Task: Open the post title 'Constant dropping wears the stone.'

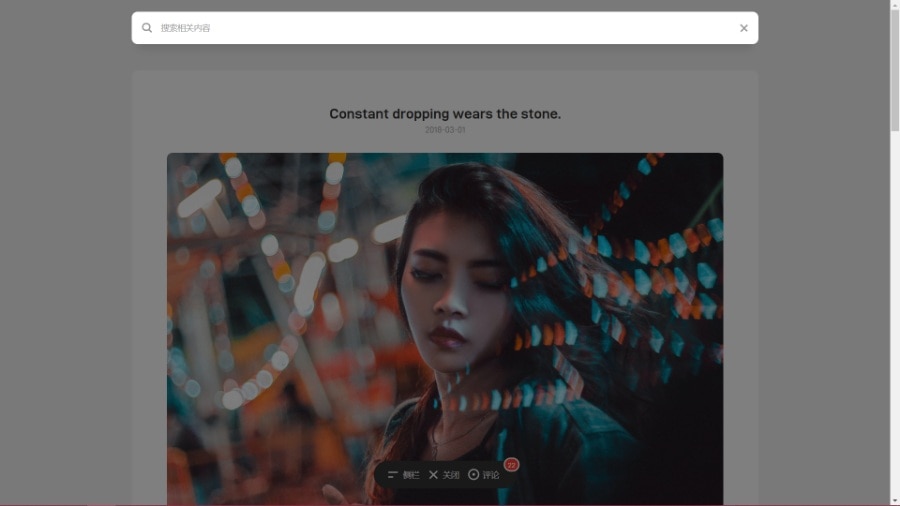Action: point(445,114)
